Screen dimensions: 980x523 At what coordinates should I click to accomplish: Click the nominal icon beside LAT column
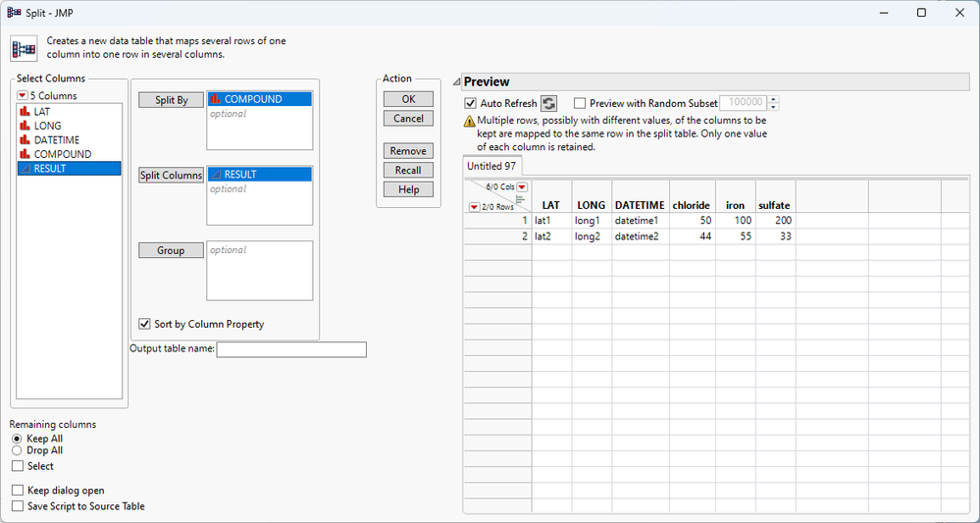coord(25,112)
